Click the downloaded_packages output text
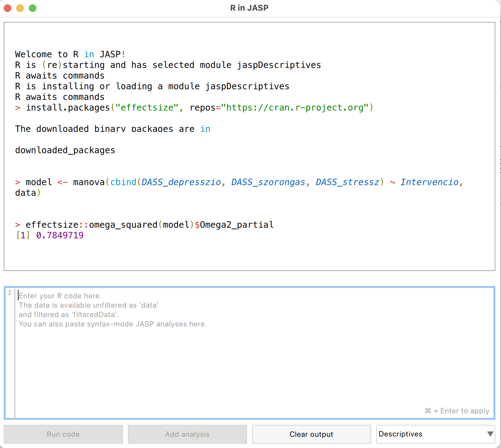501x448 pixels. tap(65, 150)
